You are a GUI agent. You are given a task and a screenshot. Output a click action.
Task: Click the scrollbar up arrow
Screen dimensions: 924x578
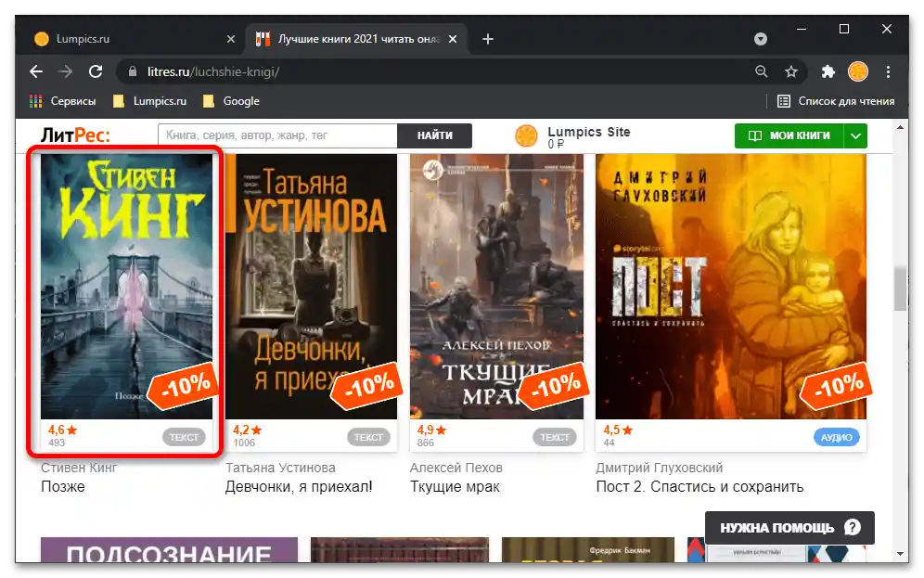tap(900, 127)
